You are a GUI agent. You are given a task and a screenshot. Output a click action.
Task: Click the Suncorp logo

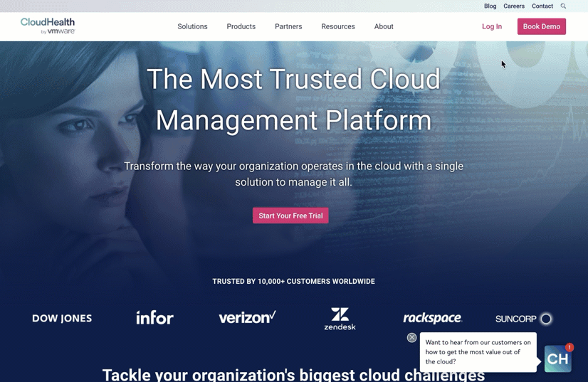pos(523,319)
